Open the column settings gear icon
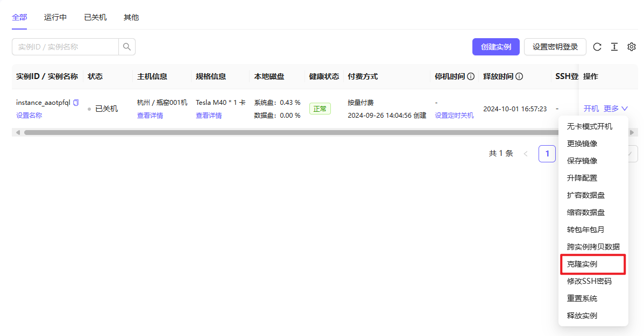This screenshot has width=644, height=336. tap(632, 47)
